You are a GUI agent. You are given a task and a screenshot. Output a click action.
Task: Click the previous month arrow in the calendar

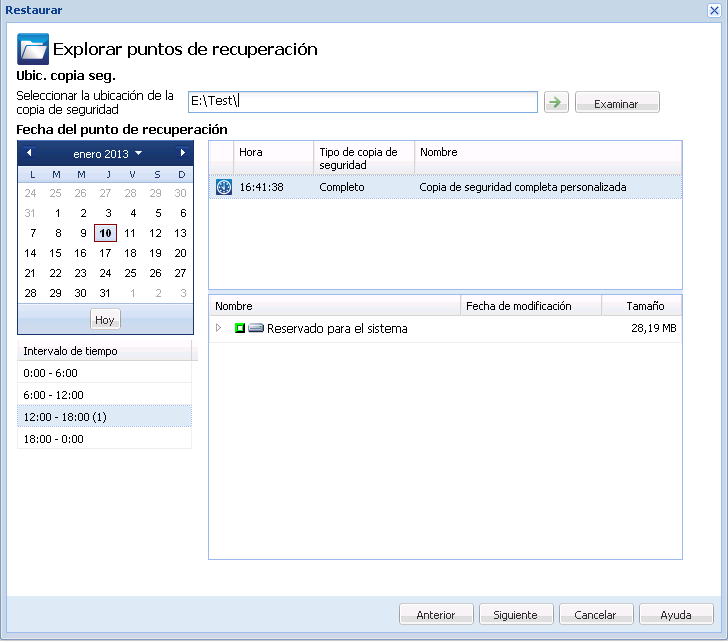coord(29,153)
